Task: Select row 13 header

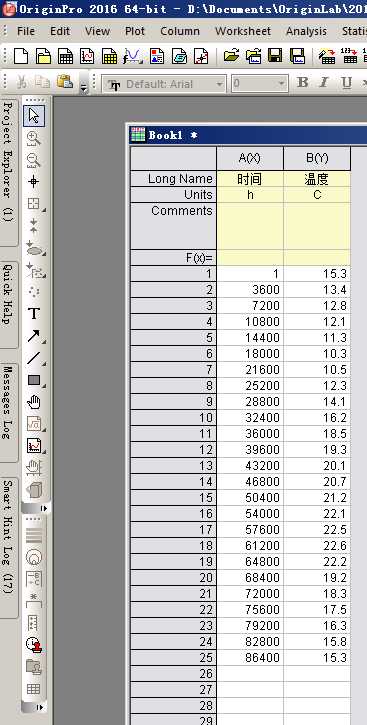Action: click(x=173, y=466)
